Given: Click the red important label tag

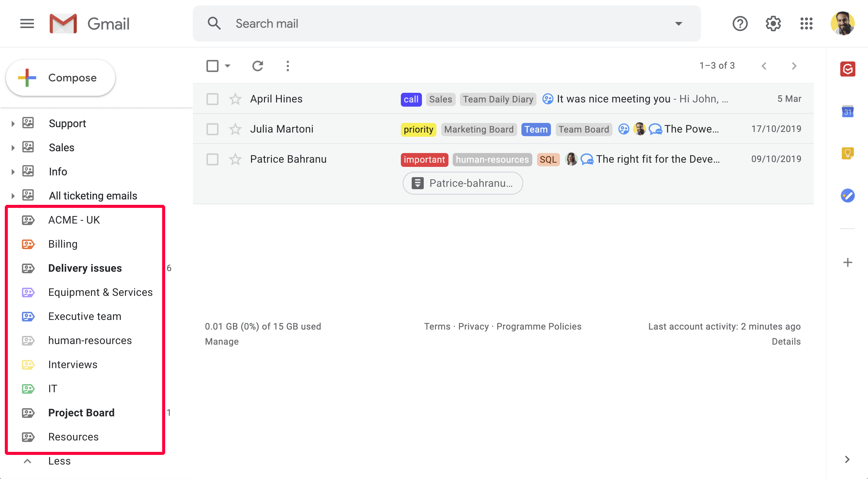Looking at the screenshot, I should coord(424,159).
